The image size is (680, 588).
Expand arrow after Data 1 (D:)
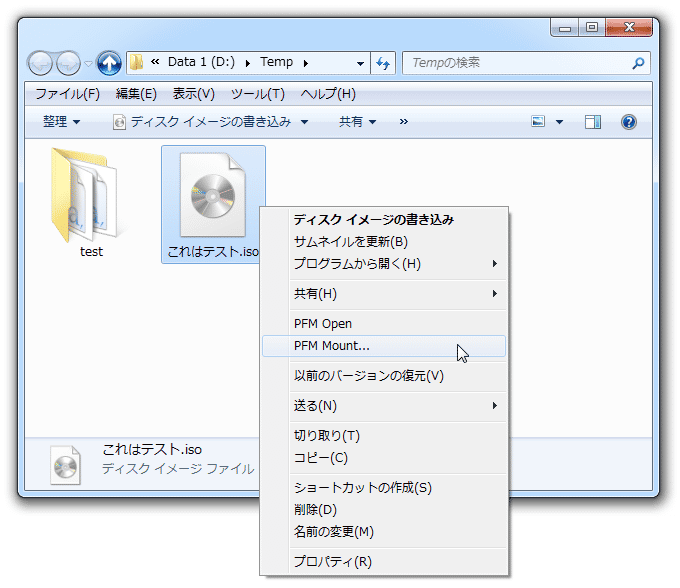(248, 63)
